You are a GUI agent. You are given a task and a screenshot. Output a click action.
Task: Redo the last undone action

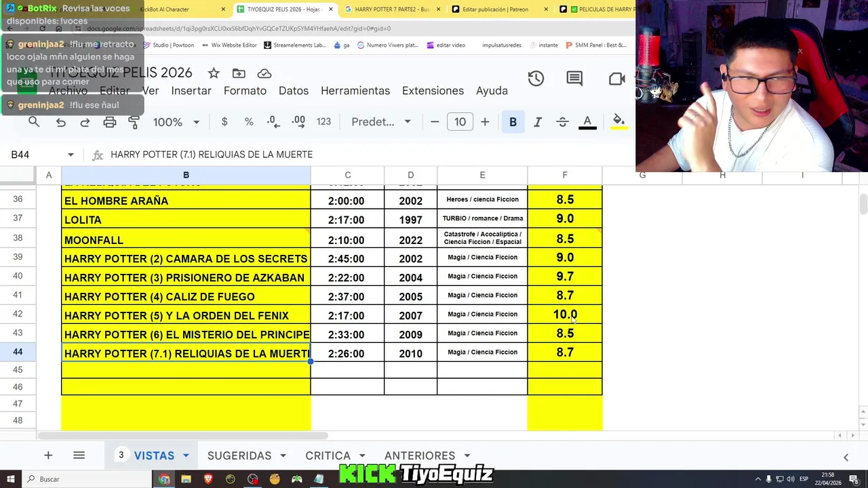tap(85, 122)
